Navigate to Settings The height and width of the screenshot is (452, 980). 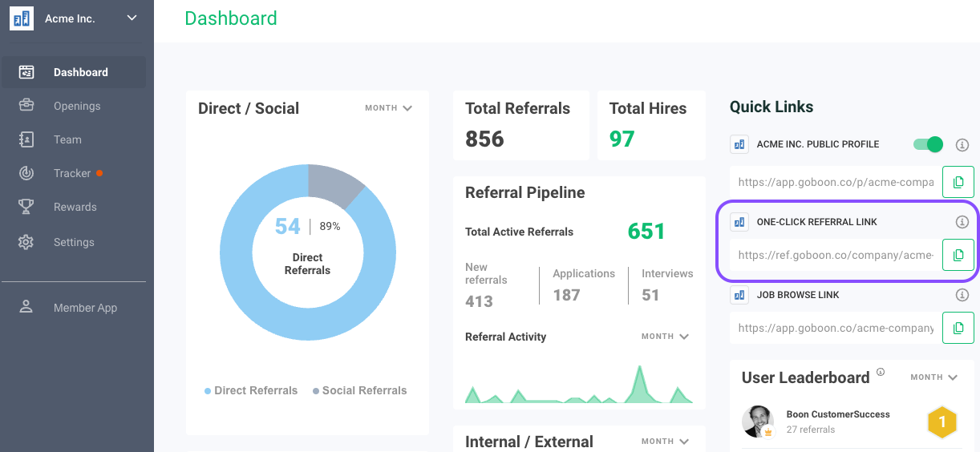(x=73, y=242)
